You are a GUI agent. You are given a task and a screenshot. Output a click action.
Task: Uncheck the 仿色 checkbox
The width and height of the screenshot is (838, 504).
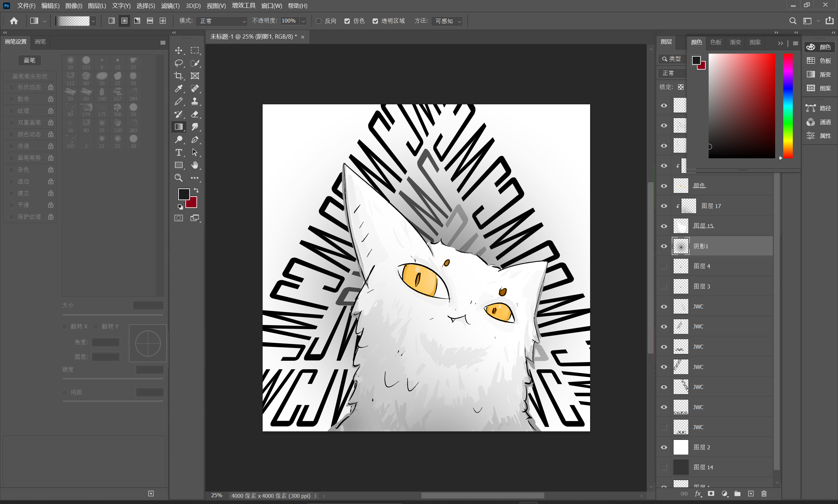[x=347, y=21]
